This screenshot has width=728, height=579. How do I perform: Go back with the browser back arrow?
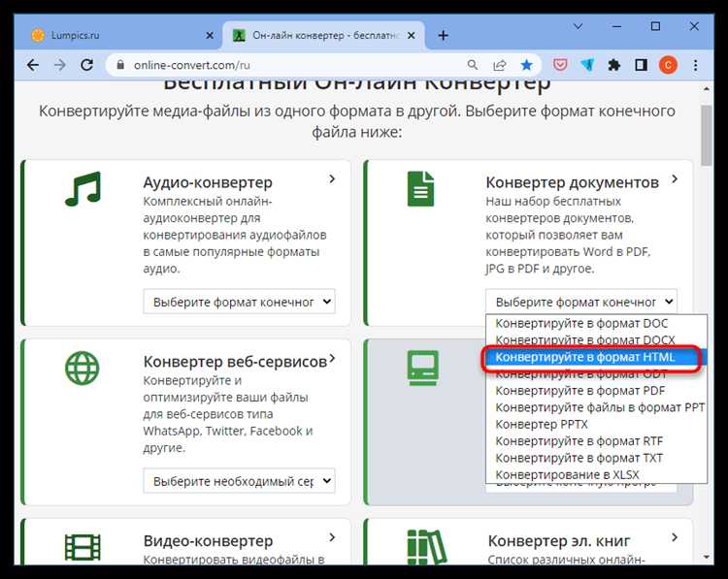pyautogui.click(x=32, y=65)
